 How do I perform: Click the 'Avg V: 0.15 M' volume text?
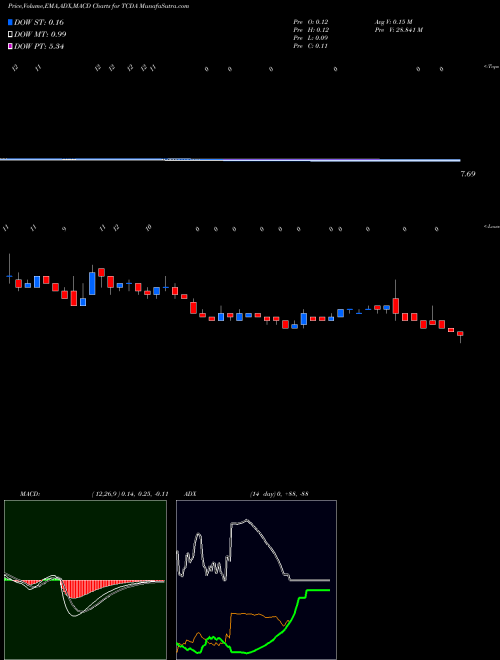395,22
